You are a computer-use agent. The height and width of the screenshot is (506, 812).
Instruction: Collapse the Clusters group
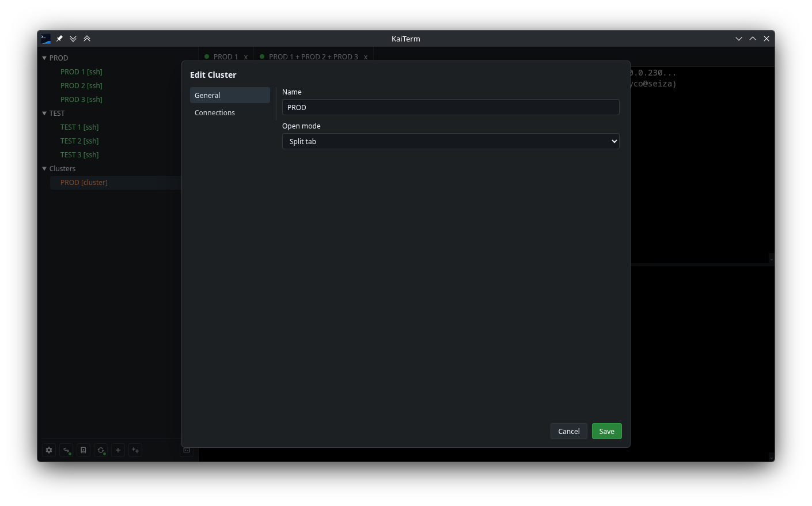pyautogui.click(x=44, y=169)
